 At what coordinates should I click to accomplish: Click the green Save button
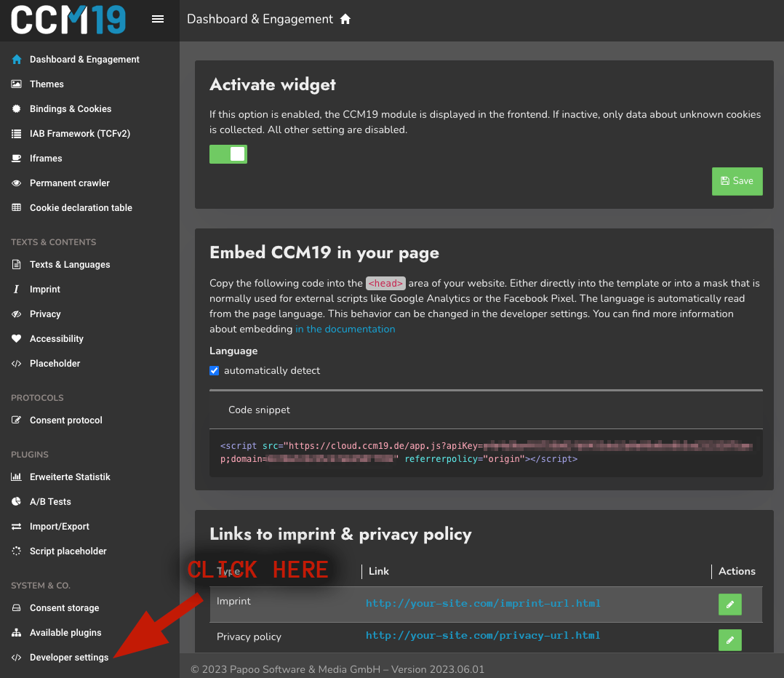click(x=737, y=181)
